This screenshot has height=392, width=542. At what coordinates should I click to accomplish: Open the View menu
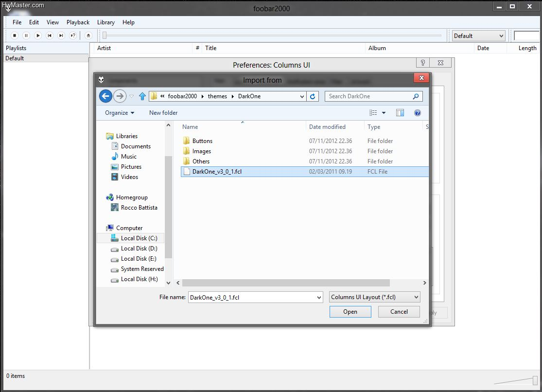click(x=52, y=22)
